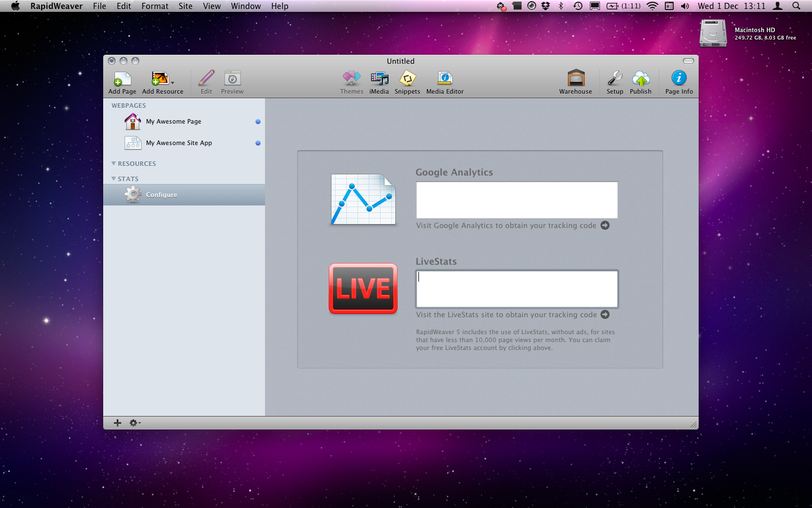Click the arrow beside LiveStats link
This screenshot has width=812, height=508.
point(605,314)
